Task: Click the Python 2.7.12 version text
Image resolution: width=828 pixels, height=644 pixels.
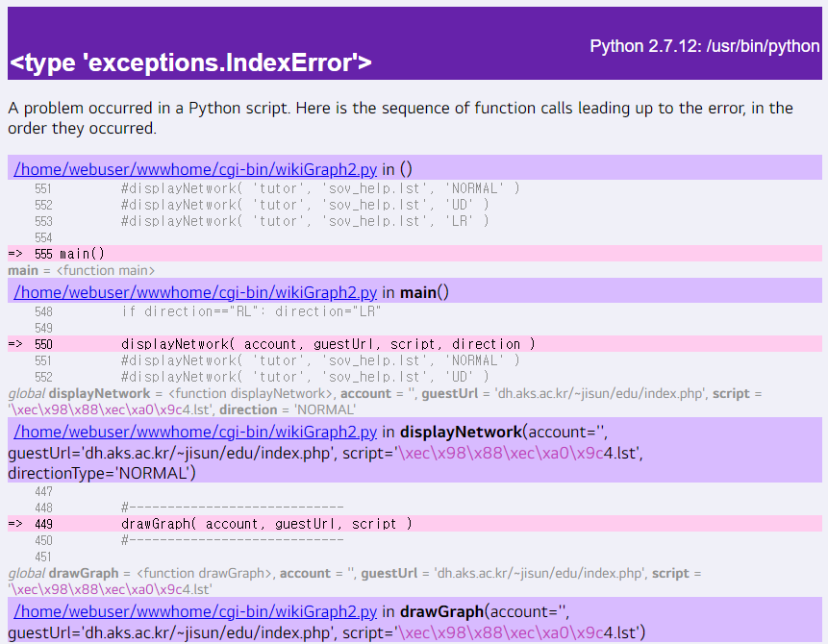Action: [704, 46]
